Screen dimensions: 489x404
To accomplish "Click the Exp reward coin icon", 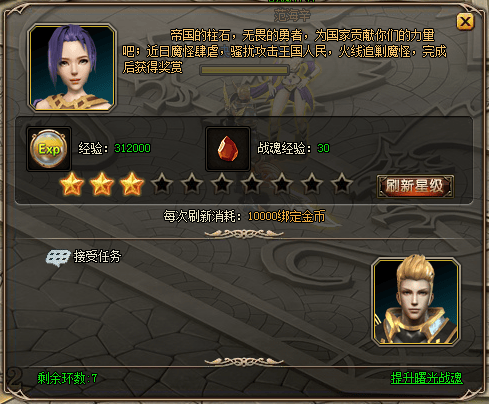I will (49, 149).
